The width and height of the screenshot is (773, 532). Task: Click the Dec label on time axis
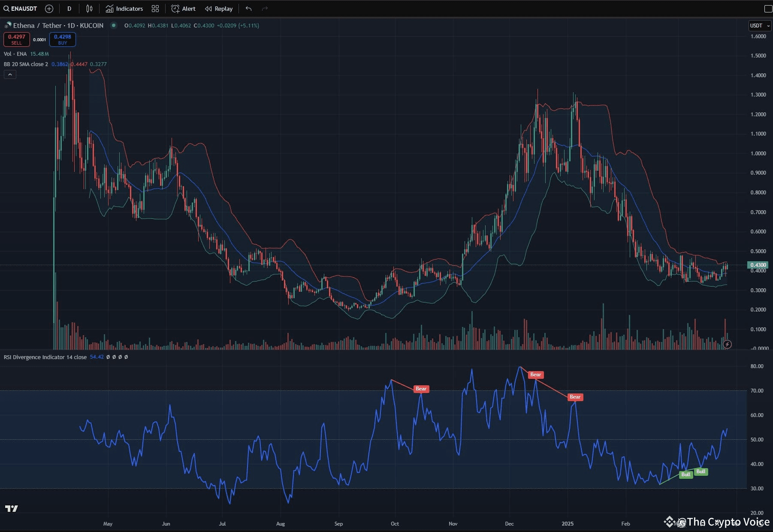[509, 523]
